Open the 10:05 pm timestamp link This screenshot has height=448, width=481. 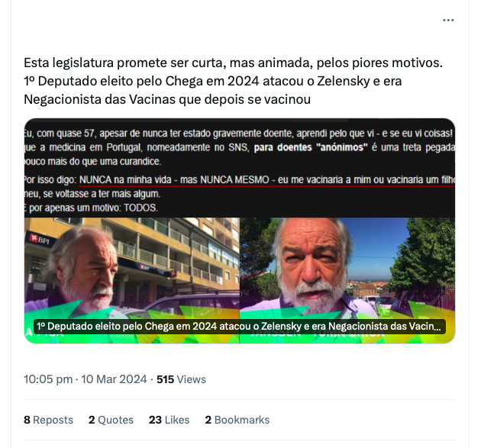(48, 379)
